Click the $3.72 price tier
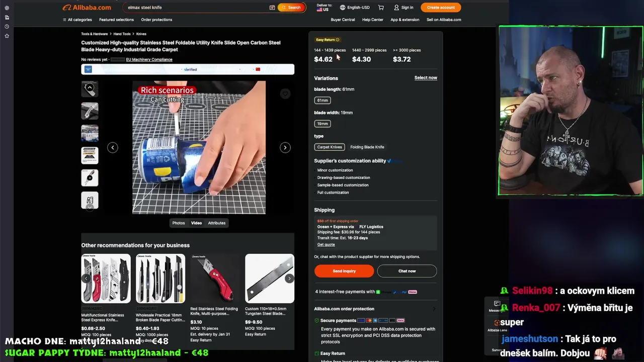 [401, 59]
